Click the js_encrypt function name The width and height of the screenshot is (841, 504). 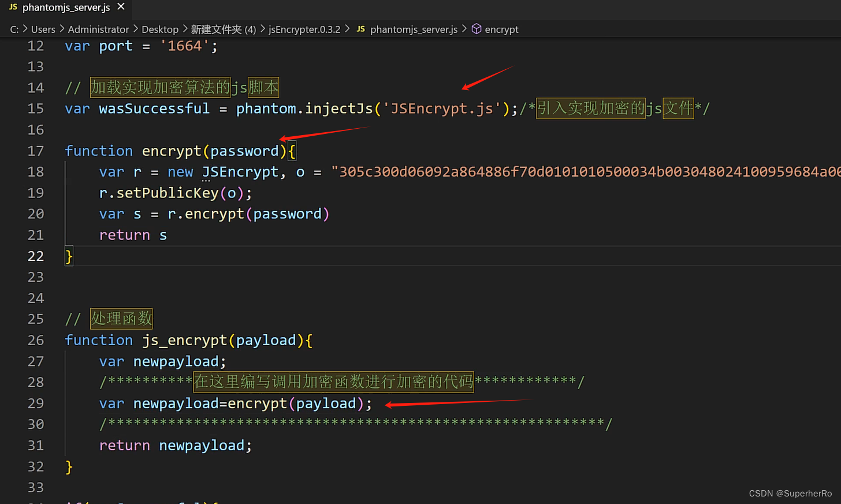tap(184, 340)
